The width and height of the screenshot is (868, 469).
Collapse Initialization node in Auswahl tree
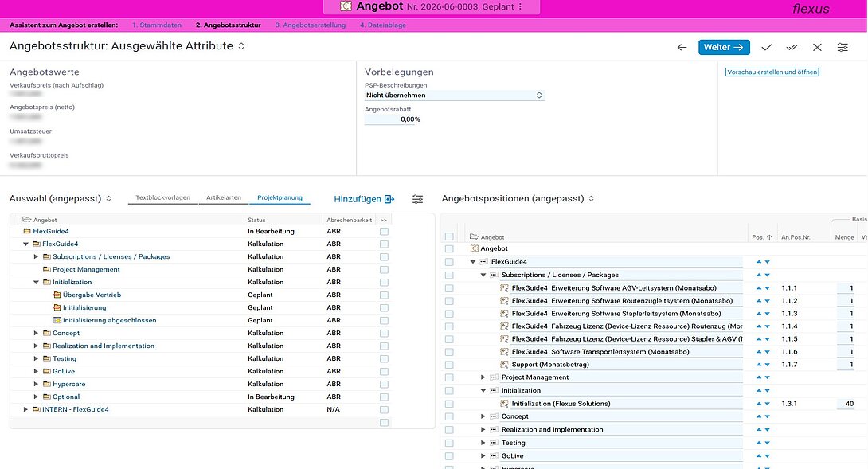point(36,283)
